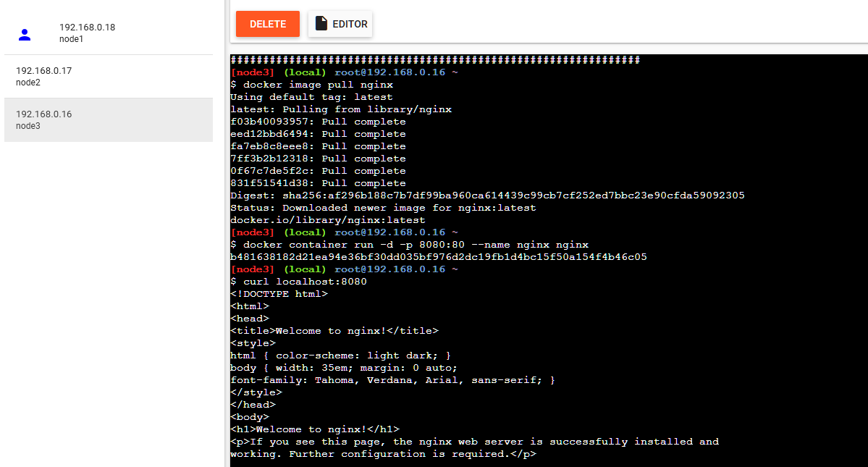Click the 831f51541d38 Pull complete line

(x=318, y=183)
